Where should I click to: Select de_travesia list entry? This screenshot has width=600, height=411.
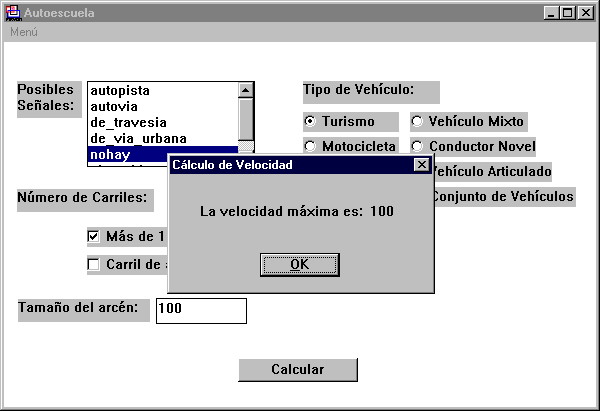pos(130,122)
